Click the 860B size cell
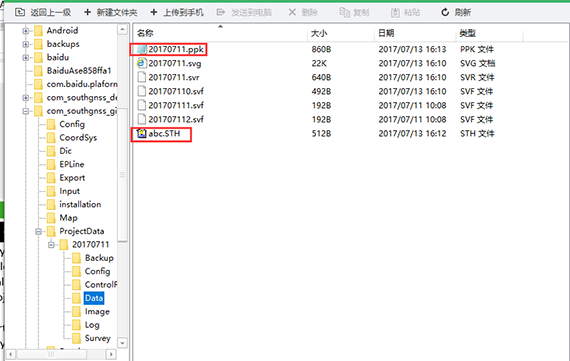 pos(321,49)
